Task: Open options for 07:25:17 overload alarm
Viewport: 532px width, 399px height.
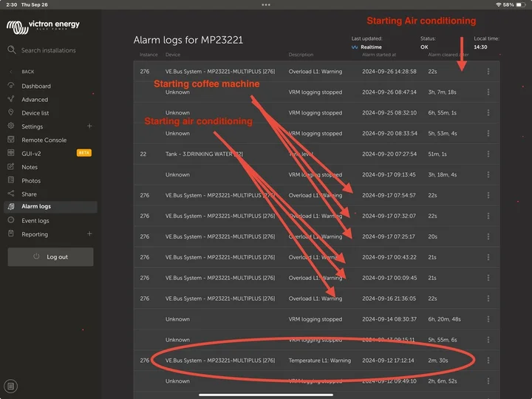Action: tap(488, 236)
